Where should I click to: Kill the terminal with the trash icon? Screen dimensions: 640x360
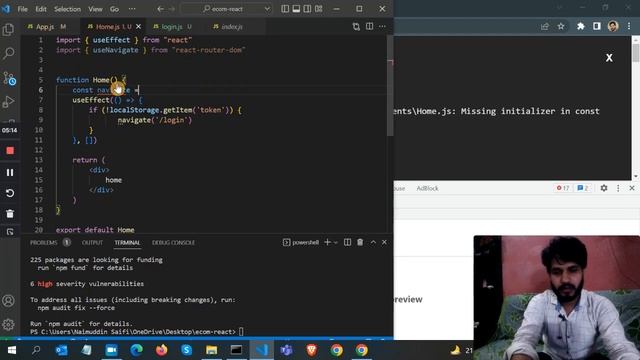point(360,242)
